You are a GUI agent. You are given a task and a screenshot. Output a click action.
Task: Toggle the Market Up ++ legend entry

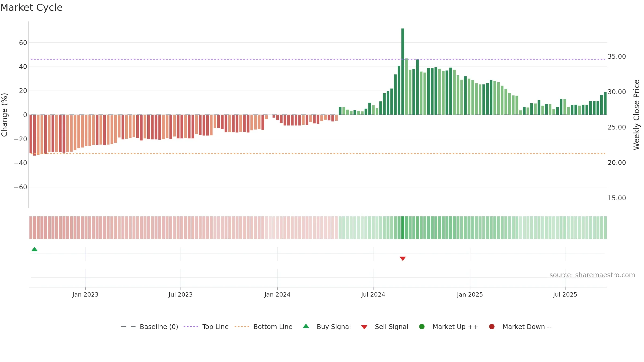click(x=449, y=327)
